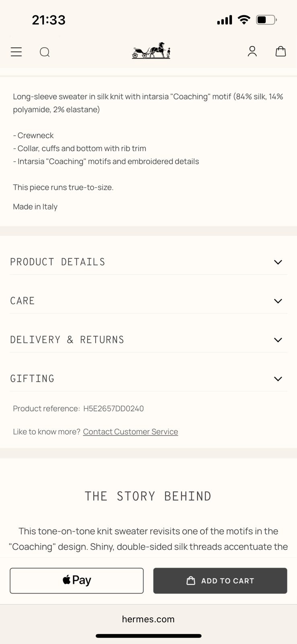Tap the cellular signal bars icon
Screen dimensions: 297x644
click(x=224, y=20)
